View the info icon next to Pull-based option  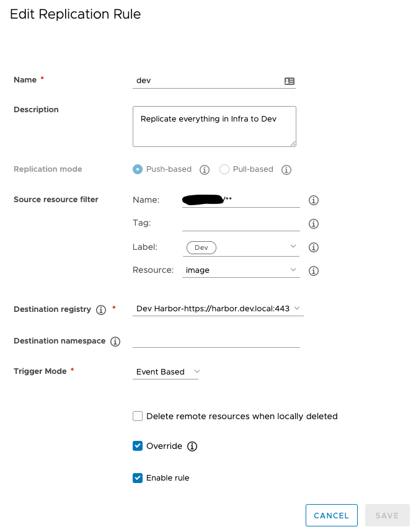[x=286, y=169]
